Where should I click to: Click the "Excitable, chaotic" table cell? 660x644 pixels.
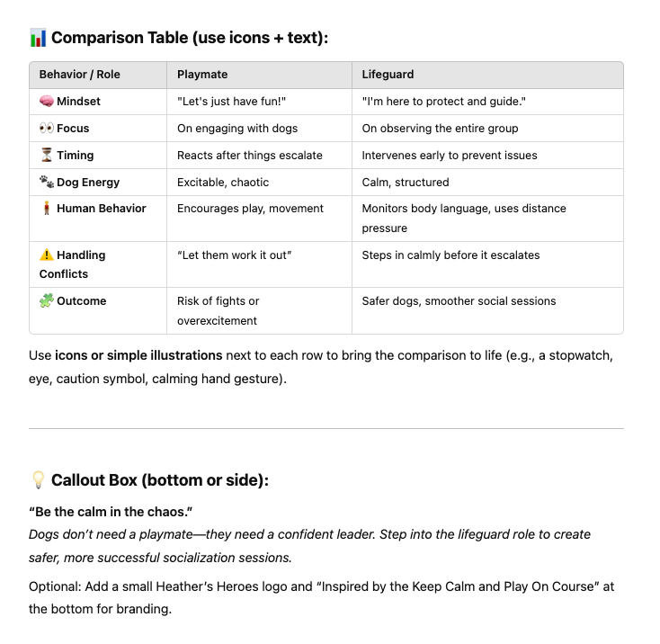pyautogui.click(x=223, y=183)
